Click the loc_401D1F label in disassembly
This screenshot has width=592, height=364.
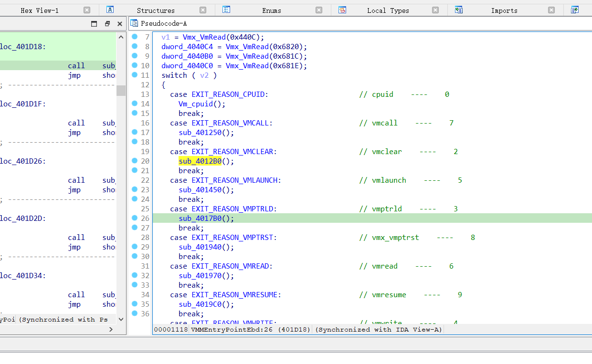(23, 104)
